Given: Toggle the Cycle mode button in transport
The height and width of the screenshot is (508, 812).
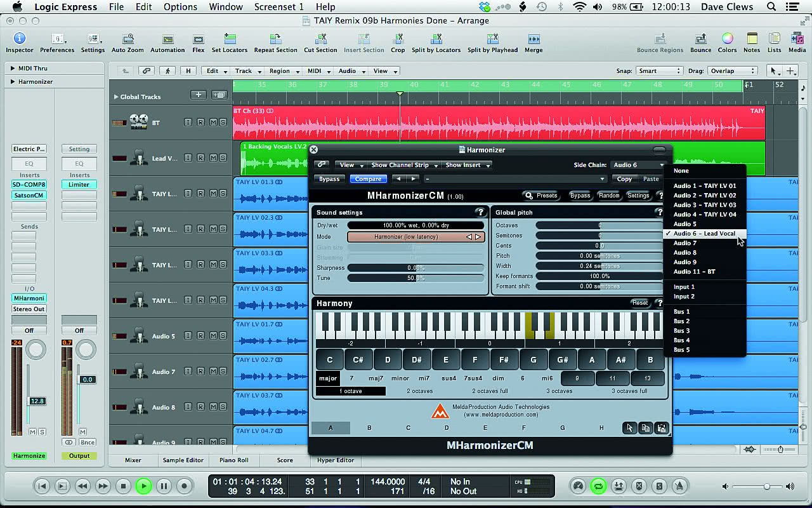Looking at the screenshot, I should pos(598,486).
